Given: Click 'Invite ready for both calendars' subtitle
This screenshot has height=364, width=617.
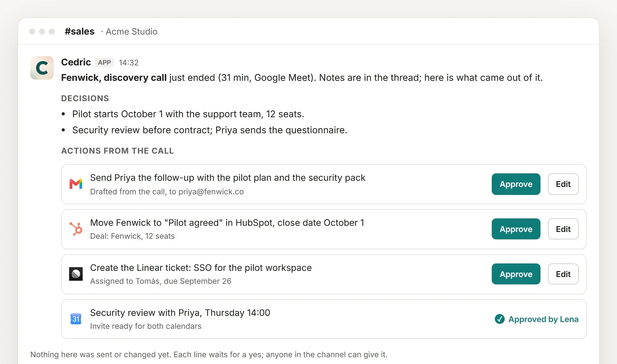Looking at the screenshot, I should point(146,326).
